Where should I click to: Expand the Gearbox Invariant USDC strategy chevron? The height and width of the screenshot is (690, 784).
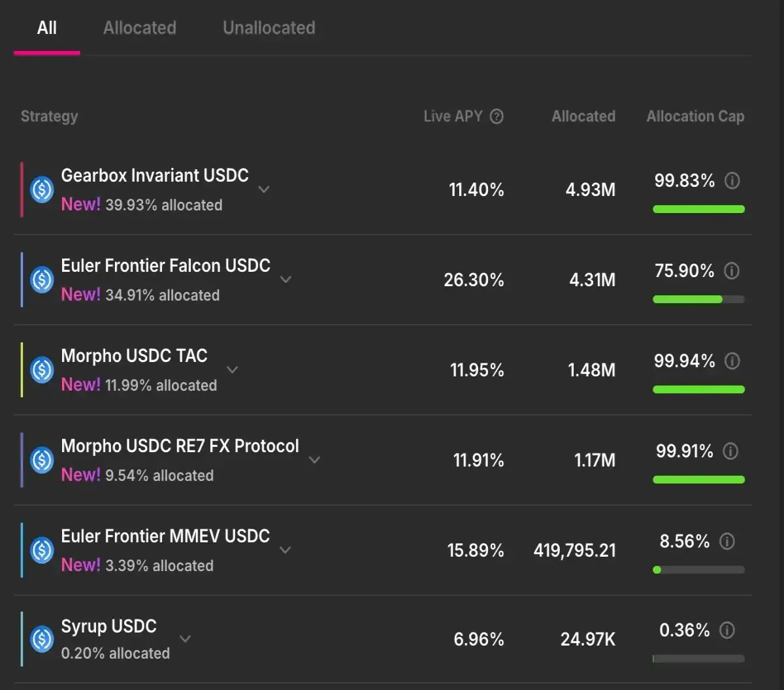pyautogui.click(x=264, y=189)
